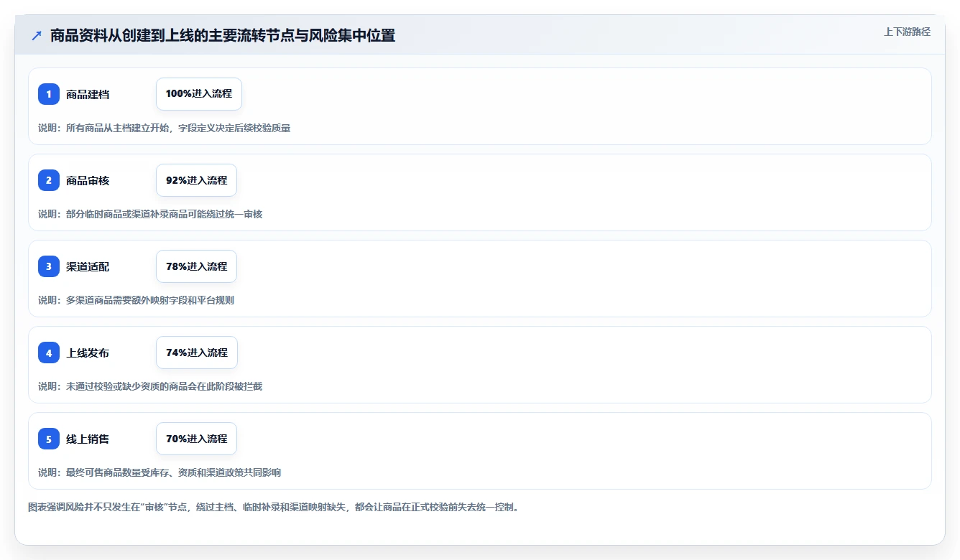Viewport: 960px width, 560px height.
Task: Select the 渠道适配 step name
Action: [88, 266]
